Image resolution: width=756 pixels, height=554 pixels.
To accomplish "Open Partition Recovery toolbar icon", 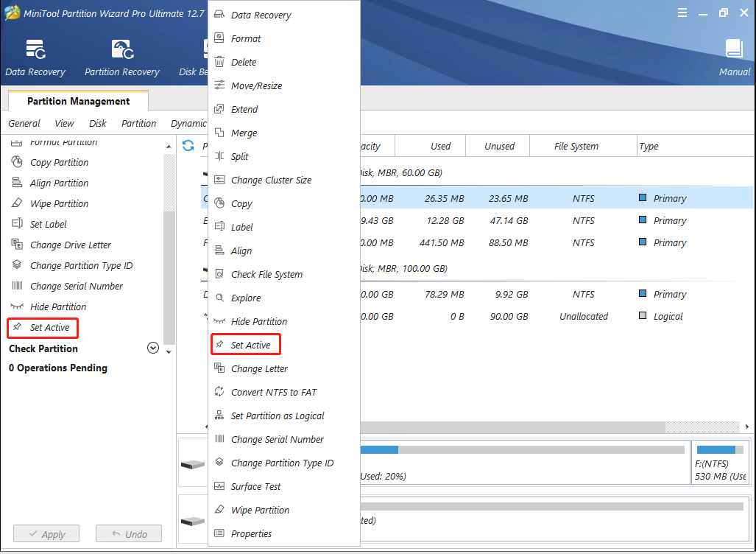I will (x=122, y=57).
